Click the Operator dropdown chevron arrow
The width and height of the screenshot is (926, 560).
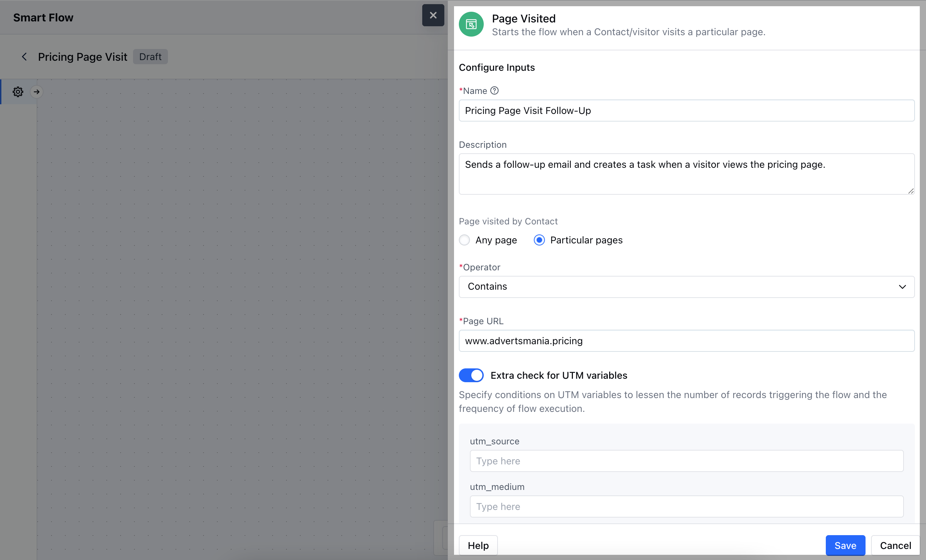[x=902, y=287]
